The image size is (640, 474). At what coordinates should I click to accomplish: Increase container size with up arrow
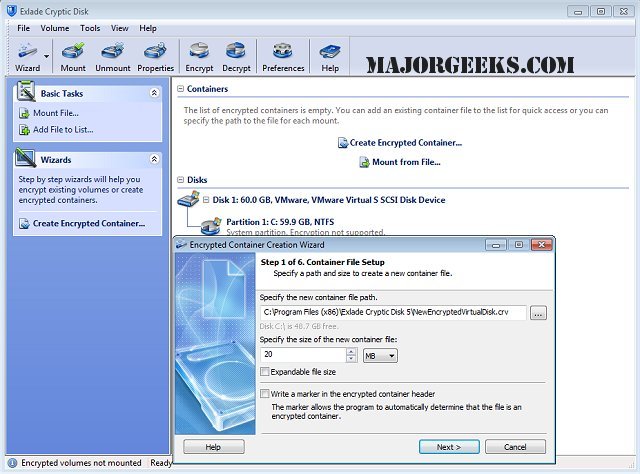[x=351, y=352]
